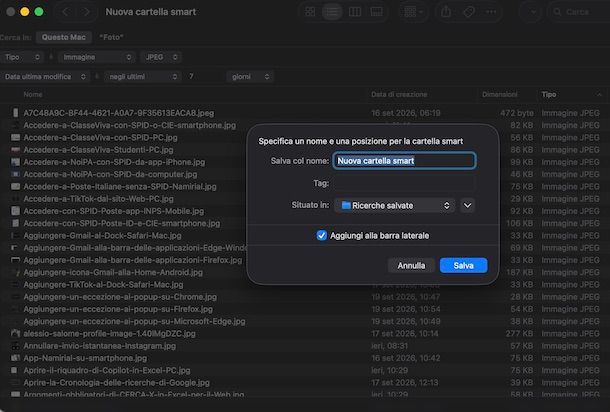Click the Cerca search field
The height and width of the screenshot is (412, 610).
point(579,12)
